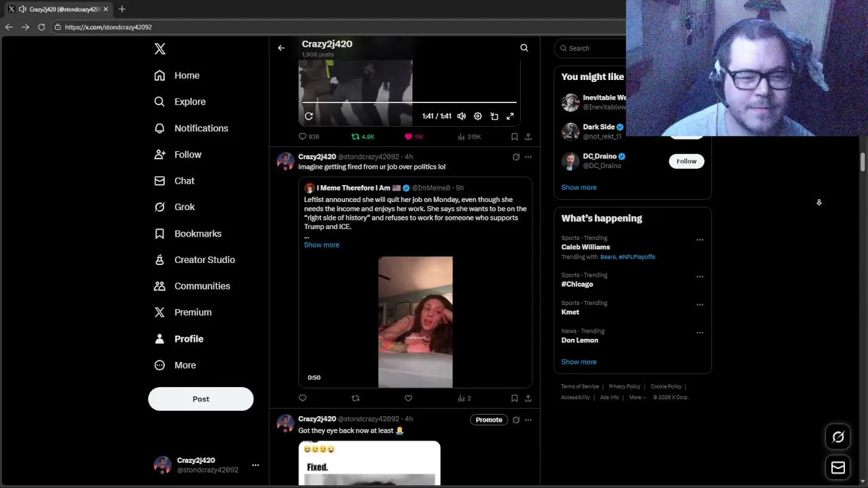The height and width of the screenshot is (488, 868).
Task: Open Follow in the sidebar
Action: (178, 155)
